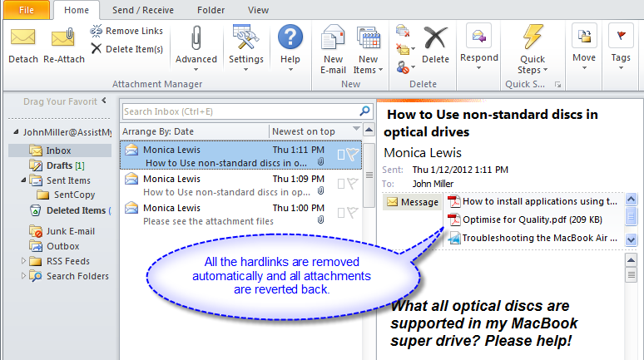Toggle flag on the 1:00 PM email
644x360 pixels.
point(353,213)
